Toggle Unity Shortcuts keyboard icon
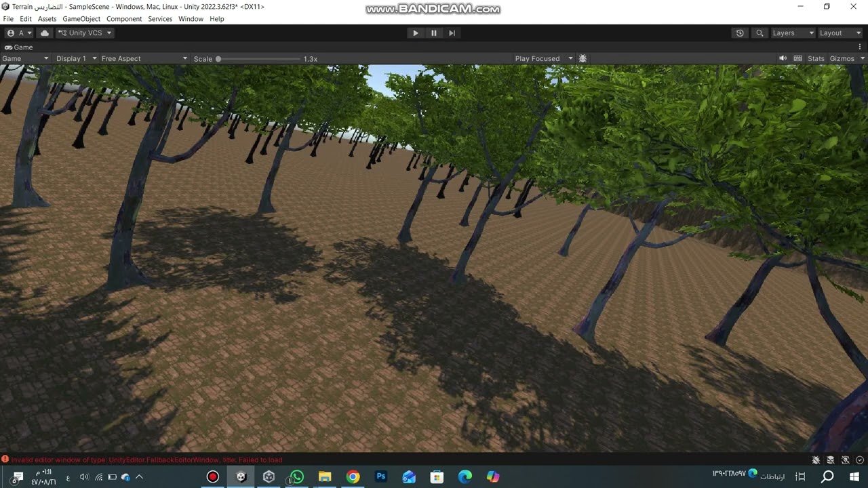The height and width of the screenshot is (488, 868). pyautogui.click(x=797, y=58)
